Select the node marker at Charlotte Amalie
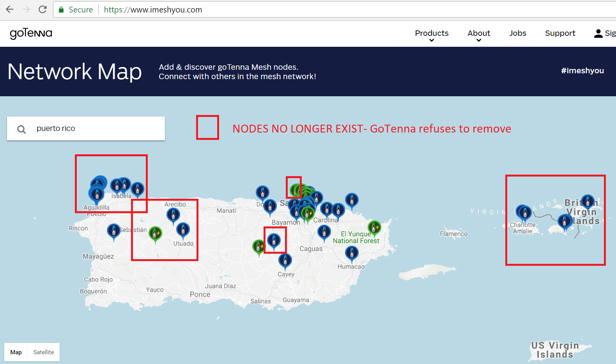 tap(524, 212)
